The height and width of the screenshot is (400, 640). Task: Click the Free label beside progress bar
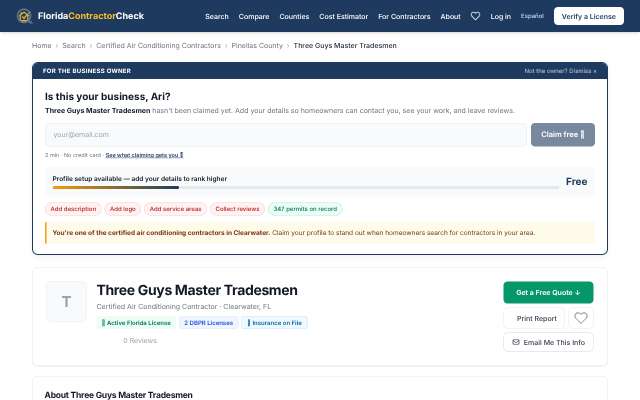[x=576, y=182]
